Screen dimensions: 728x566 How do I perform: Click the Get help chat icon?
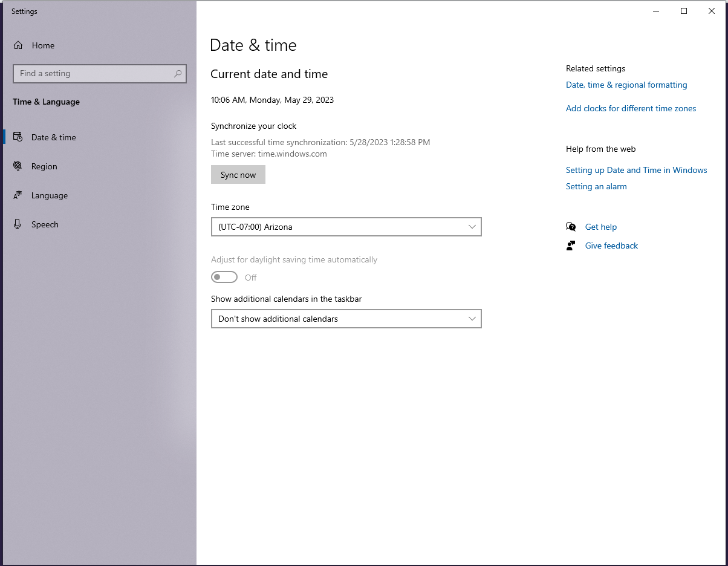pos(571,227)
